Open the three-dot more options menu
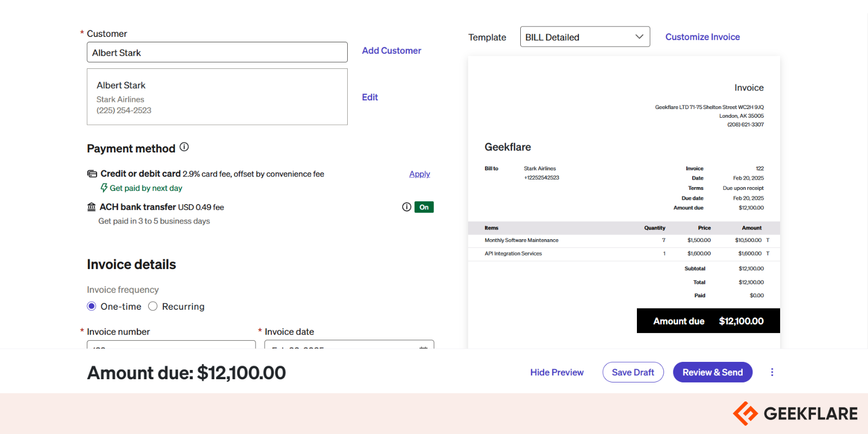The image size is (868, 434). click(x=772, y=372)
